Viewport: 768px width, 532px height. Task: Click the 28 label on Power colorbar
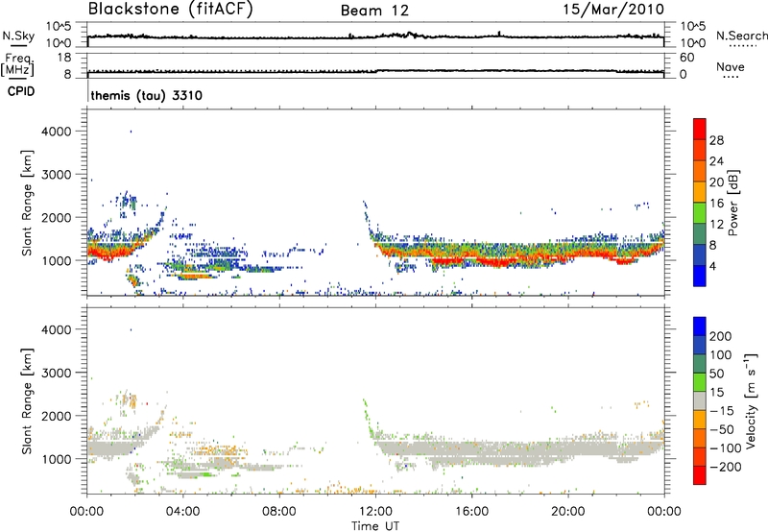716,140
